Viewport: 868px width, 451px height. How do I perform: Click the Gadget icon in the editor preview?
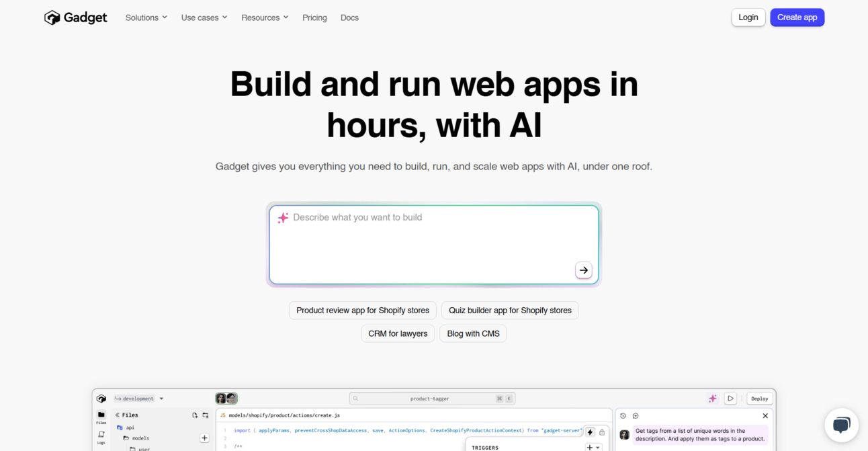coord(101,399)
